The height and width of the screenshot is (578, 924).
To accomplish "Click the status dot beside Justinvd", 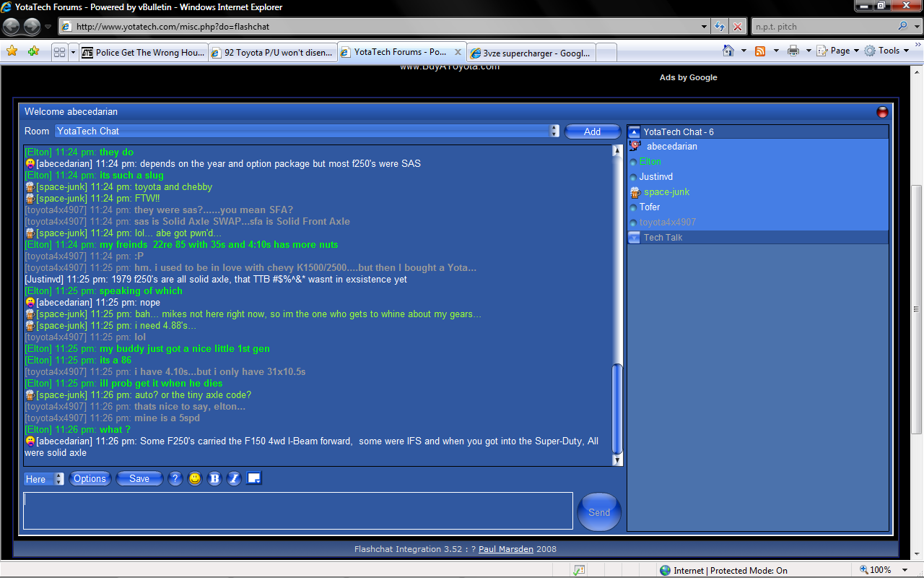I will 633,177.
